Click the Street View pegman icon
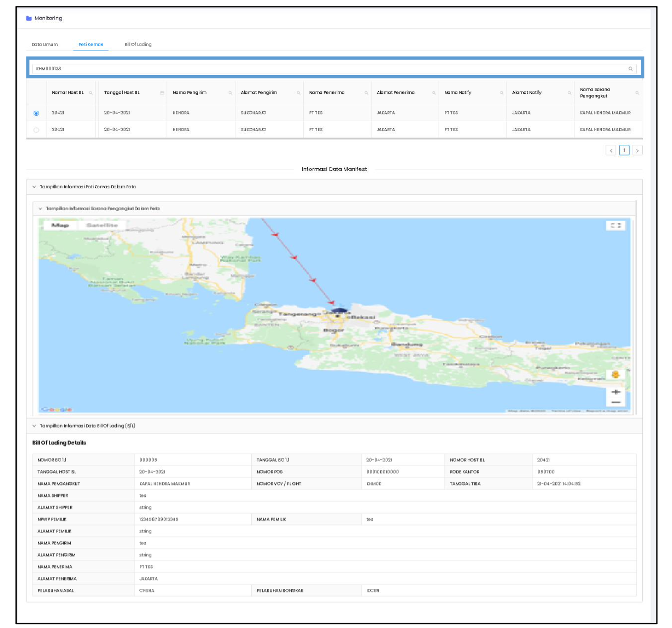672x628 pixels. tap(615, 375)
